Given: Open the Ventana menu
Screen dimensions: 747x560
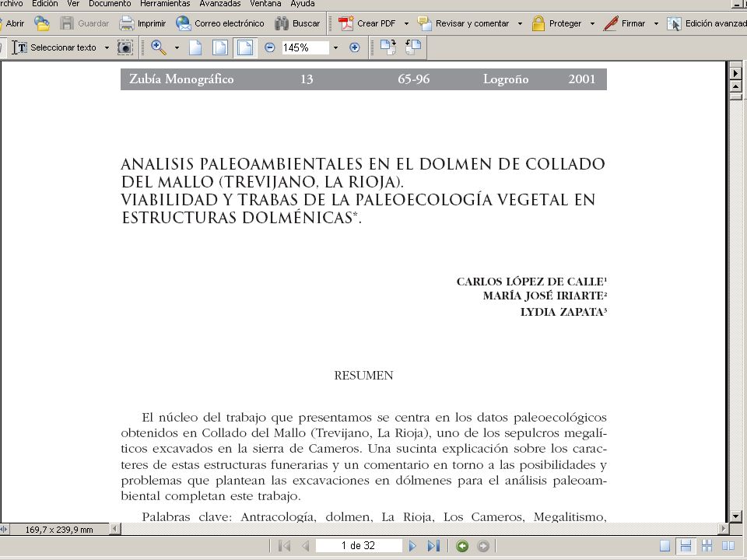Looking at the screenshot, I should [265, 4].
